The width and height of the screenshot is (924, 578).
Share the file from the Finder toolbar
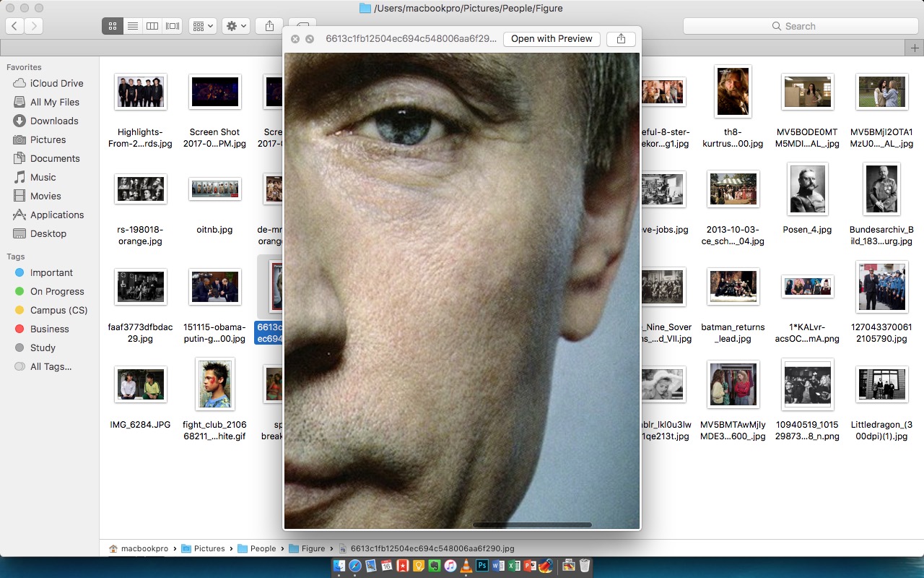(x=269, y=26)
